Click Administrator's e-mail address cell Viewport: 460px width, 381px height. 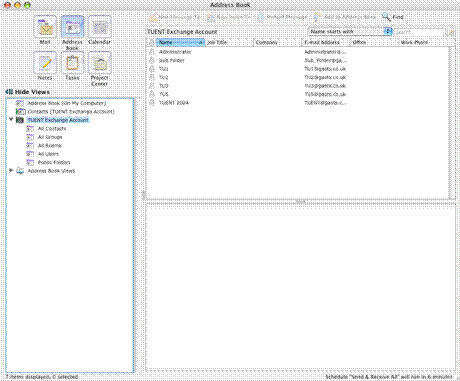[325, 52]
